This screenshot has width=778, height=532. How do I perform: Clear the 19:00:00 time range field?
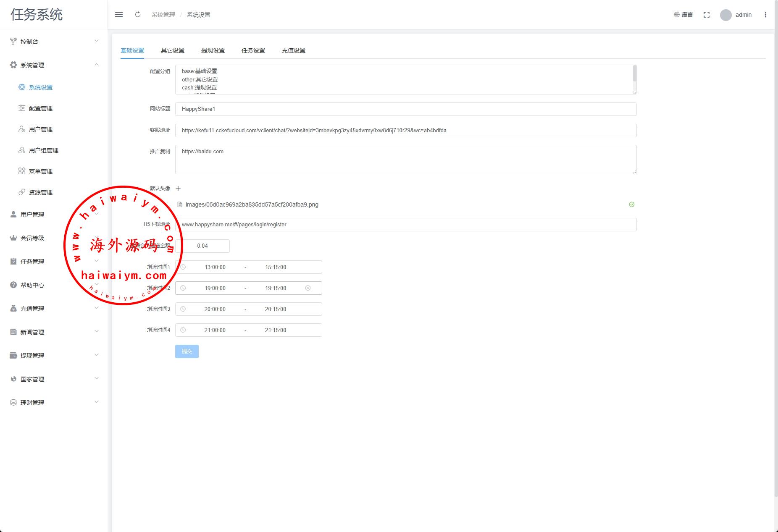point(308,288)
